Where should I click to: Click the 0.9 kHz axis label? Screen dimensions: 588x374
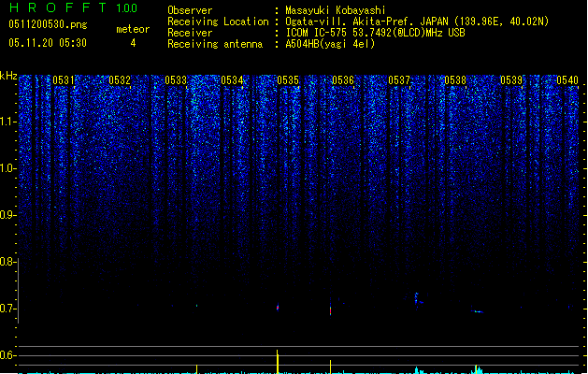point(7,215)
